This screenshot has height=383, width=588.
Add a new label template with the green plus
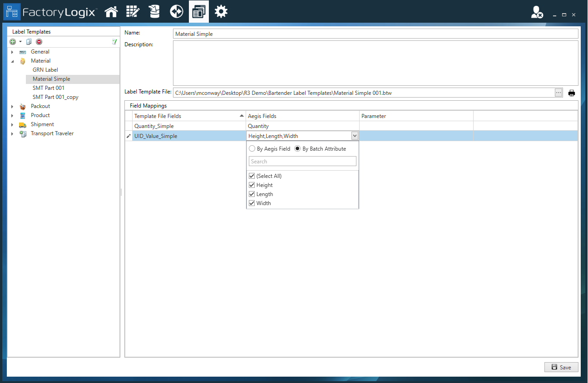[12, 41]
